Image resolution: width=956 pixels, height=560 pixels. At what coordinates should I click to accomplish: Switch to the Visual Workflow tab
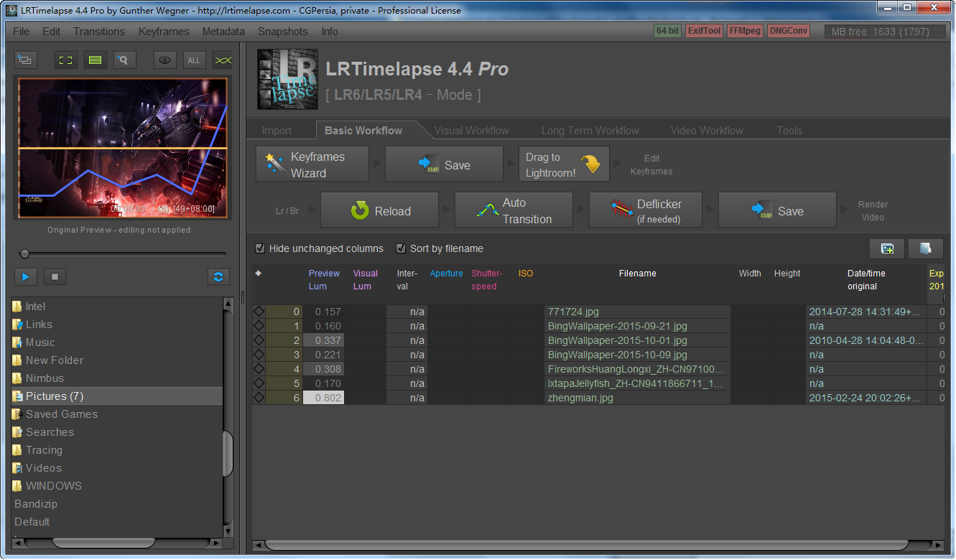pyautogui.click(x=472, y=131)
